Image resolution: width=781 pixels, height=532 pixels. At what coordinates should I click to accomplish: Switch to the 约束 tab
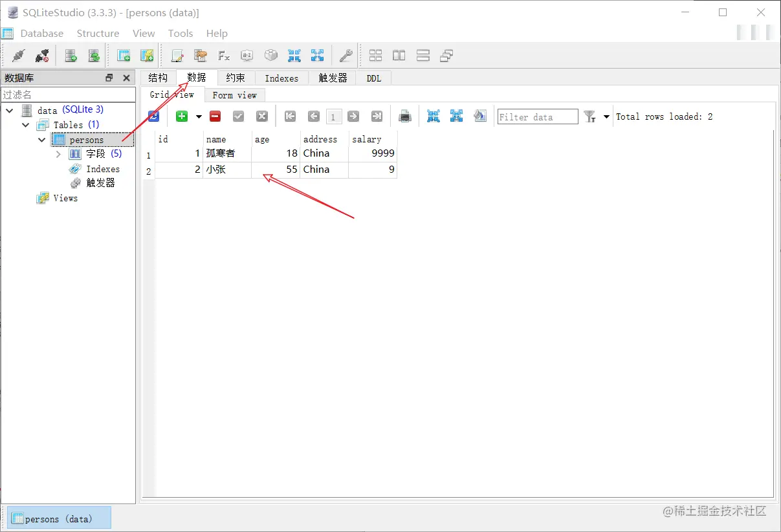[236, 78]
